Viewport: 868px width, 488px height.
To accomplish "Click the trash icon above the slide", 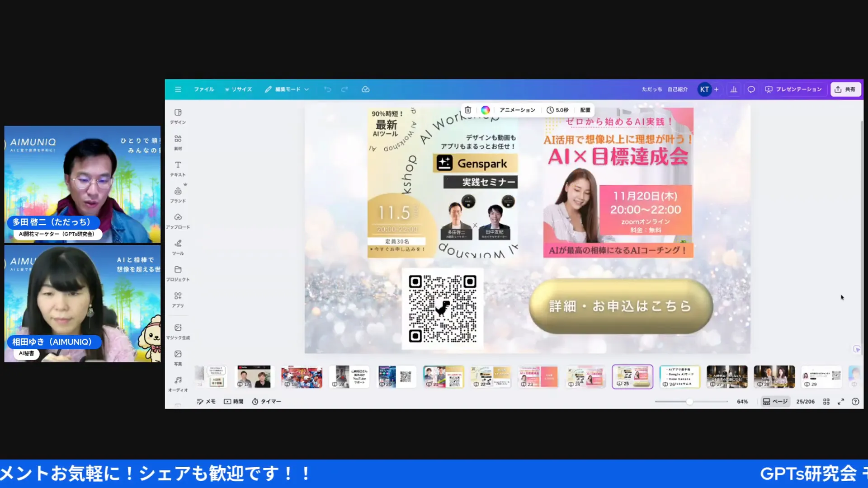I will 468,110.
